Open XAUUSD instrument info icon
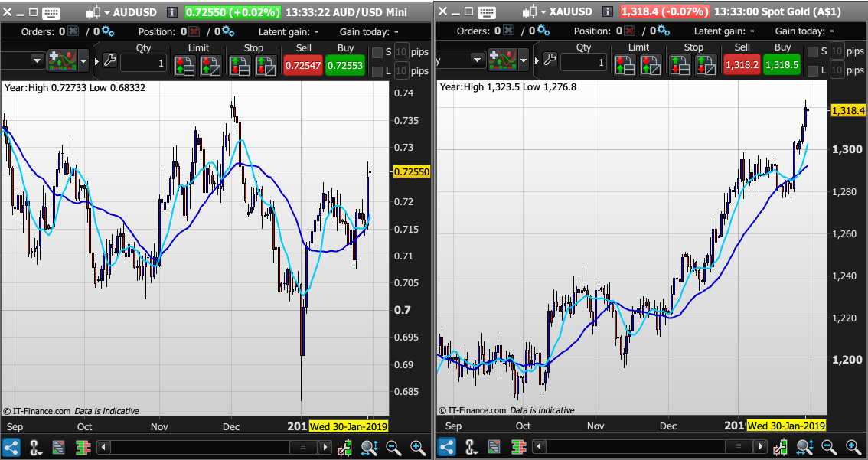This screenshot has width=868, height=460. [607, 11]
